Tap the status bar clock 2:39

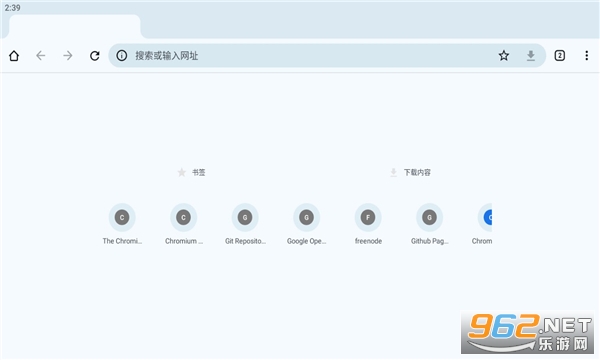(13, 8)
